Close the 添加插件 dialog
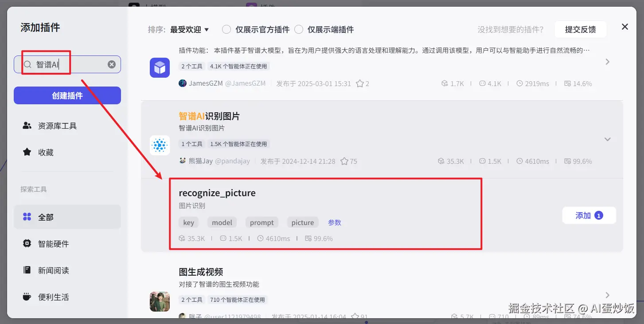The image size is (644, 324). 625,27
